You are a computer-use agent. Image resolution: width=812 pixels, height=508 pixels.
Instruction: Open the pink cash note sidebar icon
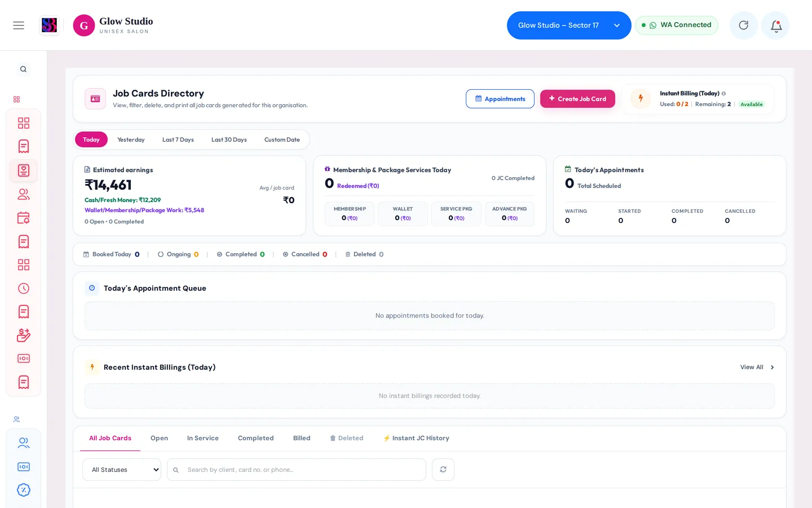pos(24,358)
